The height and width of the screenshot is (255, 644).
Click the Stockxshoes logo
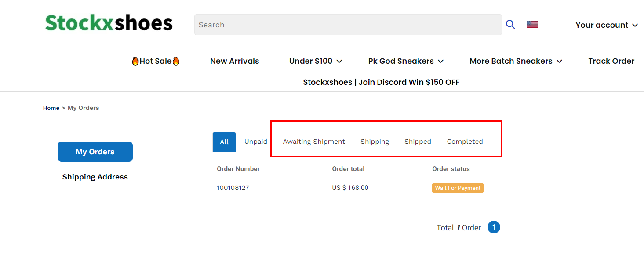click(109, 23)
